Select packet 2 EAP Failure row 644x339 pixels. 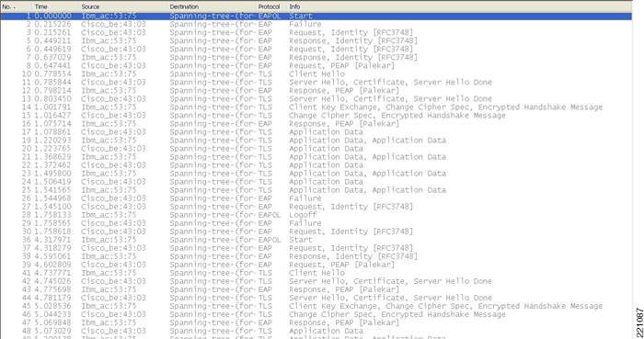pyautogui.click(x=316, y=24)
